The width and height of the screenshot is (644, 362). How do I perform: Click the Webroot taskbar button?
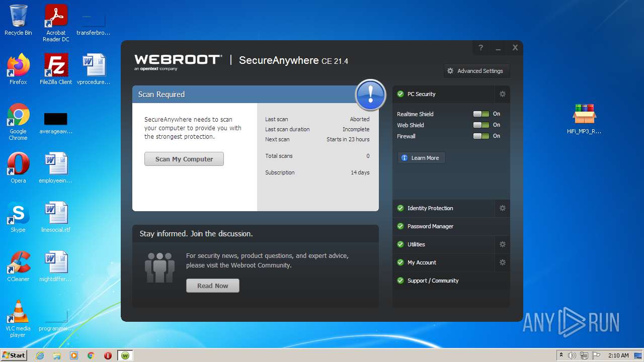tap(125, 355)
